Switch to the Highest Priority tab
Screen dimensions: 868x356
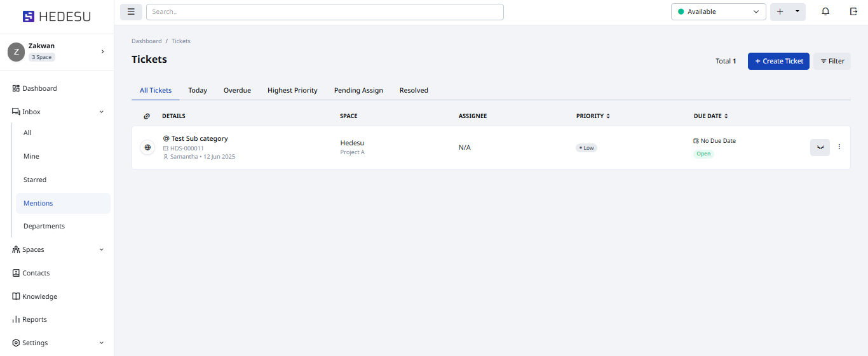292,90
